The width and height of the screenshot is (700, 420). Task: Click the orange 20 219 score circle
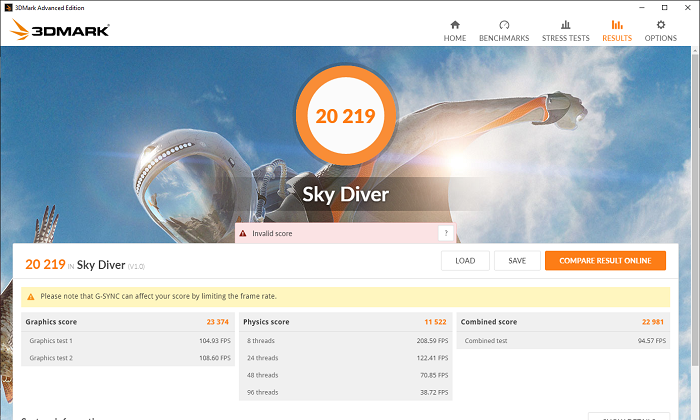[344, 116]
